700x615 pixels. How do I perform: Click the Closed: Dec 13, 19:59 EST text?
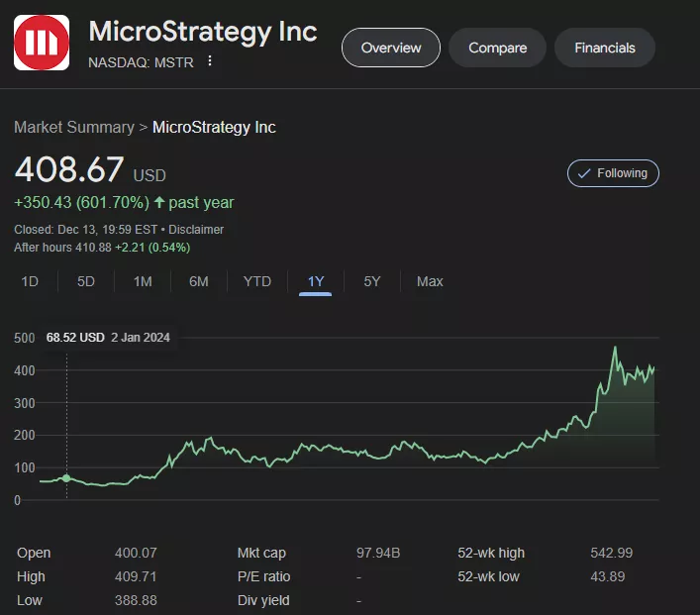tap(85, 230)
